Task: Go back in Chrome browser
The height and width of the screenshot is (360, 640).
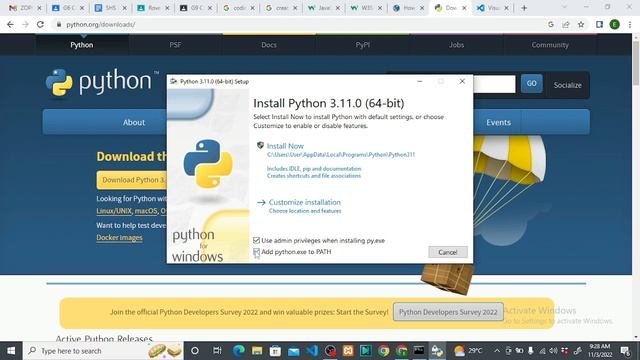Action: click(10, 24)
